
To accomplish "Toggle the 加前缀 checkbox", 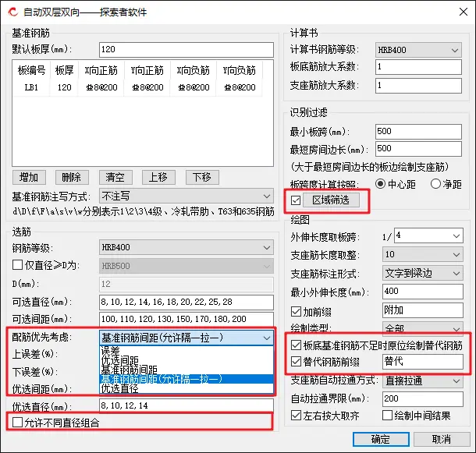I will (x=296, y=311).
